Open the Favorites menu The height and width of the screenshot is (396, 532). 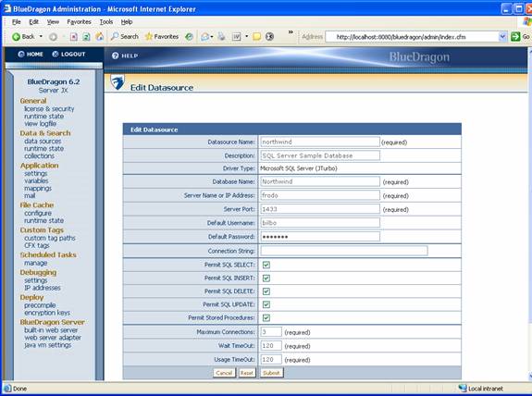point(79,21)
